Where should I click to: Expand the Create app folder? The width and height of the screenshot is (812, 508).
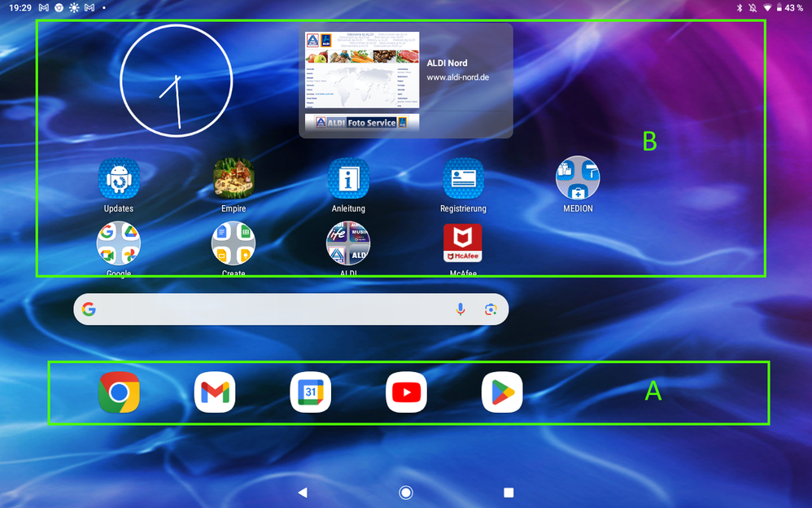[x=234, y=244]
